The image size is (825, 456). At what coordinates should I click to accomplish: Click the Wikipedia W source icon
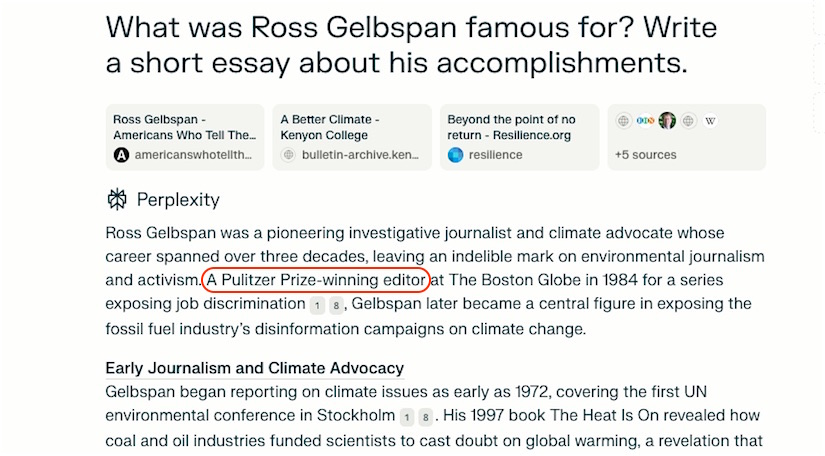(711, 121)
